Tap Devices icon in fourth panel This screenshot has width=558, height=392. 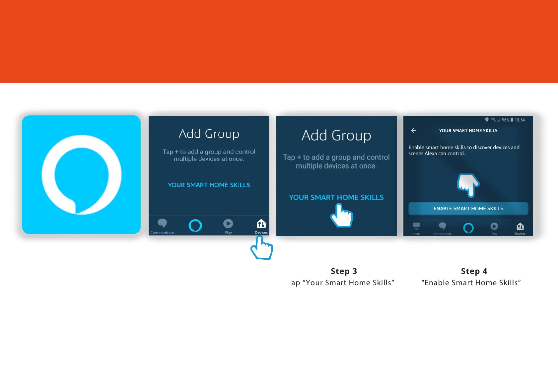click(520, 227)
